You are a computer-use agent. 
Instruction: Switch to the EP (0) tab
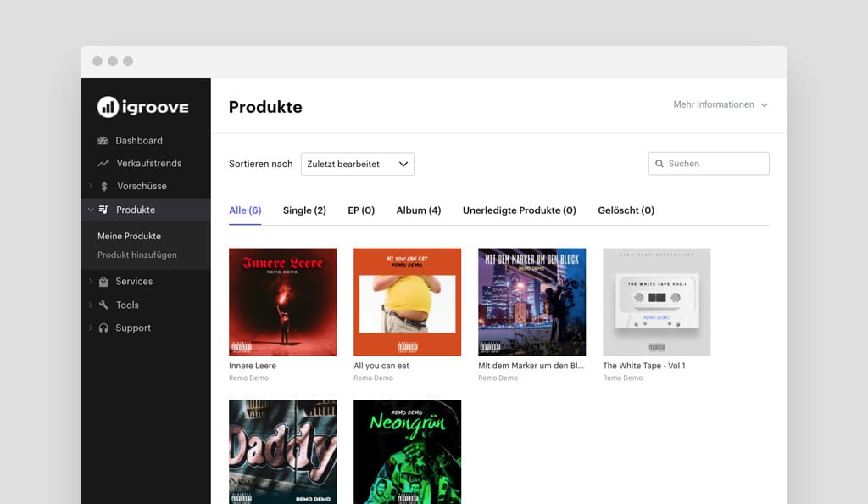click(361, 210)
